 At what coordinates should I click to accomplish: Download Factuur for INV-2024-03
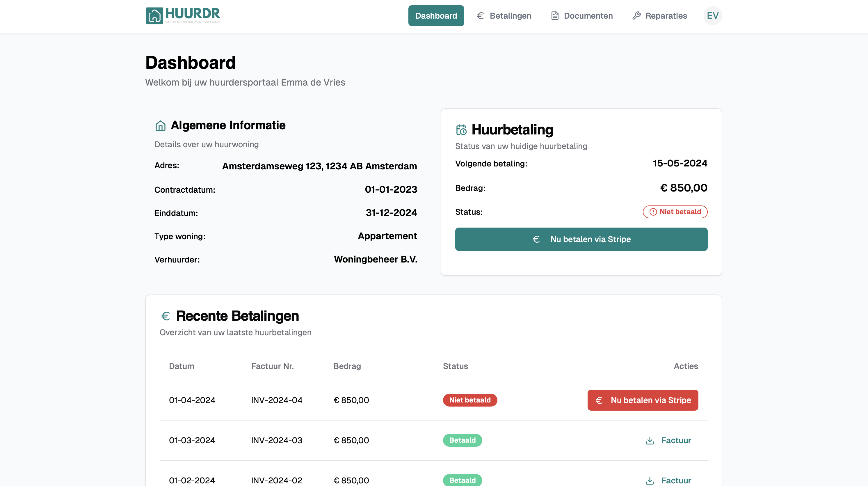pyautogui.click(x=668, y=440)
